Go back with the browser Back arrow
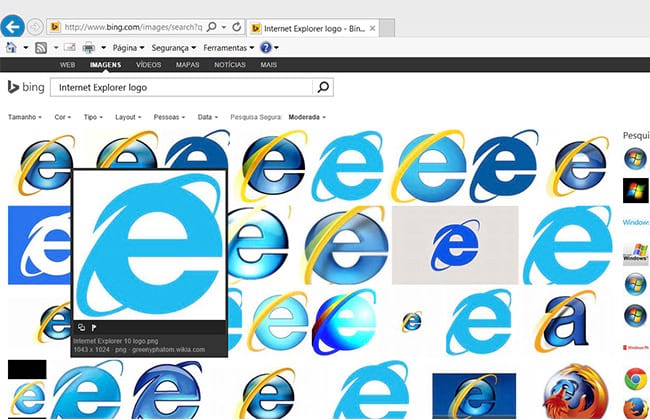 pyautogui.click(x=12, y=27)
